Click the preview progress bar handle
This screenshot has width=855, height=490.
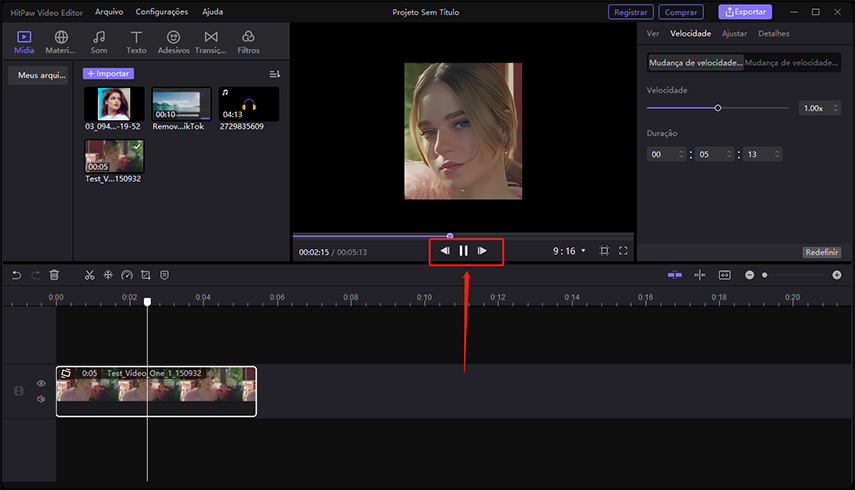(x=450, y=236)
